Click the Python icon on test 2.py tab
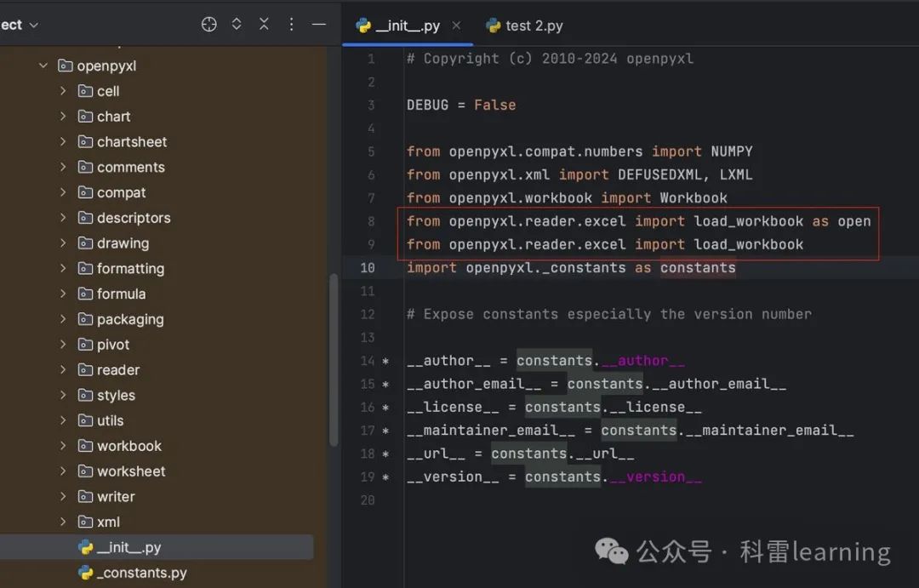Image resolution: width=919 pixels, height=588 pixels. tap(494, 26)
